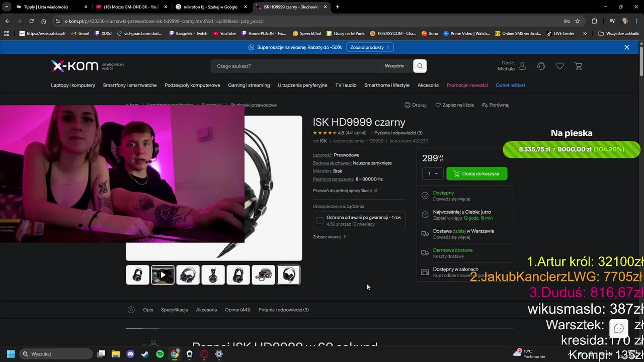Image resolution: width=644 pixels, height=362 pixels.
Task: Expand Przewiń do pełnej specyfikacji
Action: click(345, 191)
